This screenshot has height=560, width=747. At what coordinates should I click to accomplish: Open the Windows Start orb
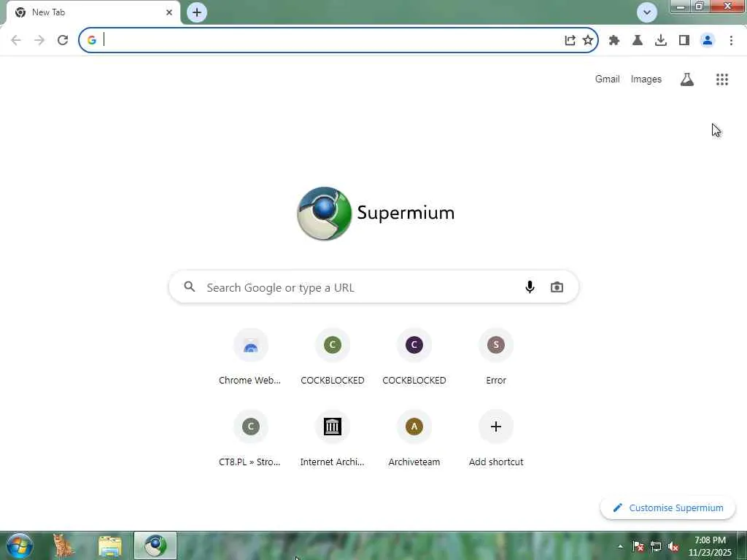20,545
